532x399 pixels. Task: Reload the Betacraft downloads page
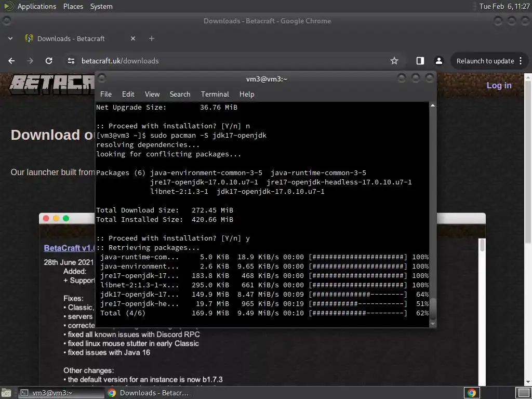(49, 61)
